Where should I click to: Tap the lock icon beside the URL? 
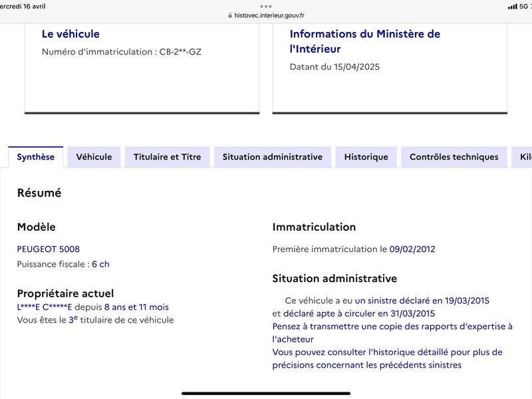point(230,15)
